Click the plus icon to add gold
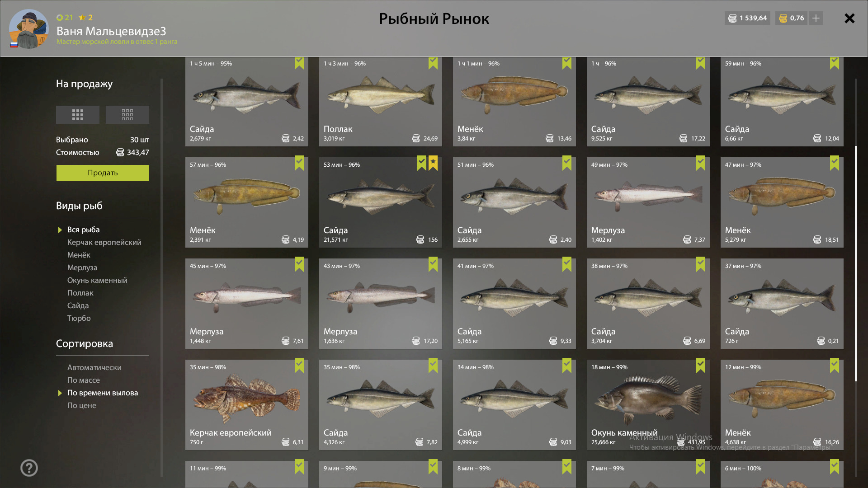The image size is (868, 488). [x=816, y=18]
